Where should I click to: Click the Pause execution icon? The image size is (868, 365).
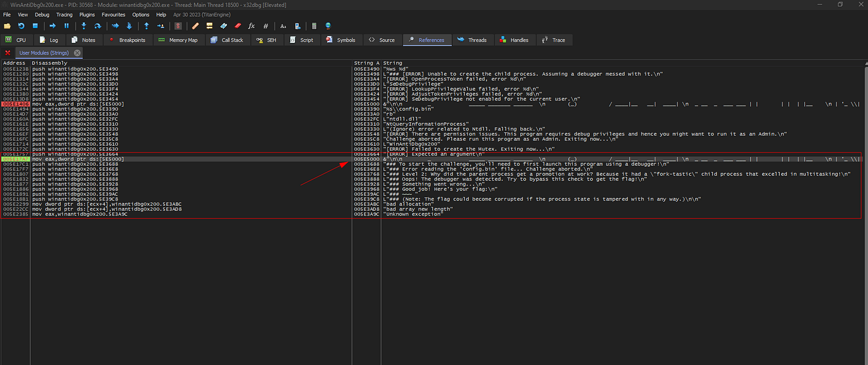coord(66,26)
